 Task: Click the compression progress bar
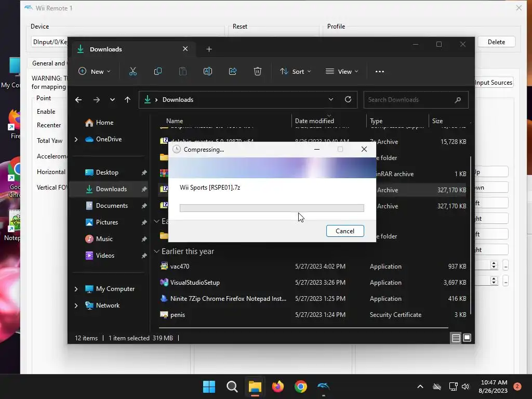[272, 208]
